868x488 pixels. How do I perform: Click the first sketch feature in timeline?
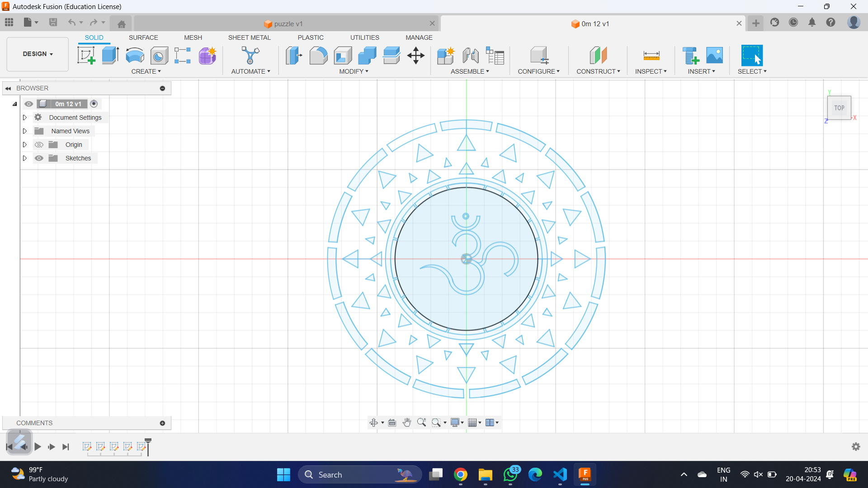click(87, 446)
